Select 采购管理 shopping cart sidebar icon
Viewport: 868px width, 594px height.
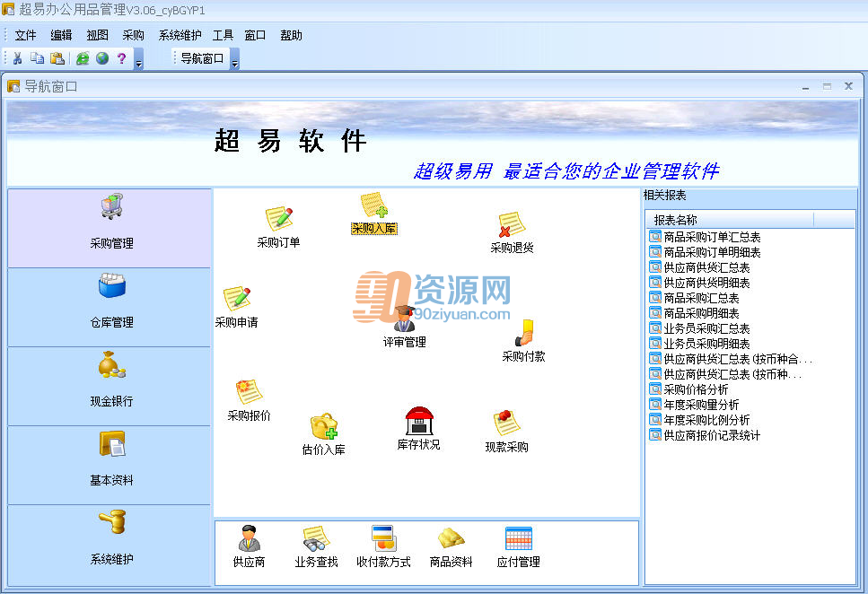click(112, 207)
